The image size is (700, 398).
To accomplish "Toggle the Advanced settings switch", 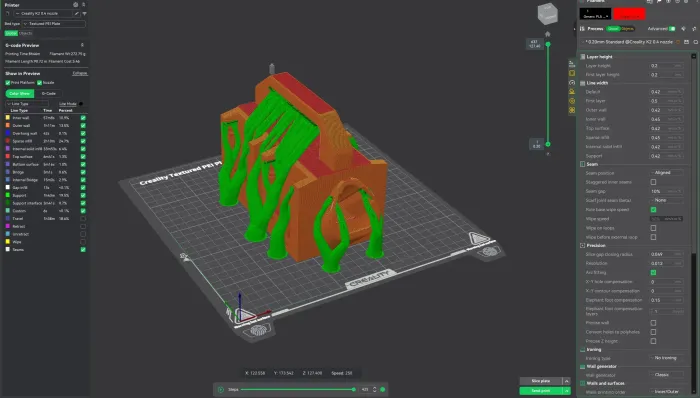I will 672,29.
